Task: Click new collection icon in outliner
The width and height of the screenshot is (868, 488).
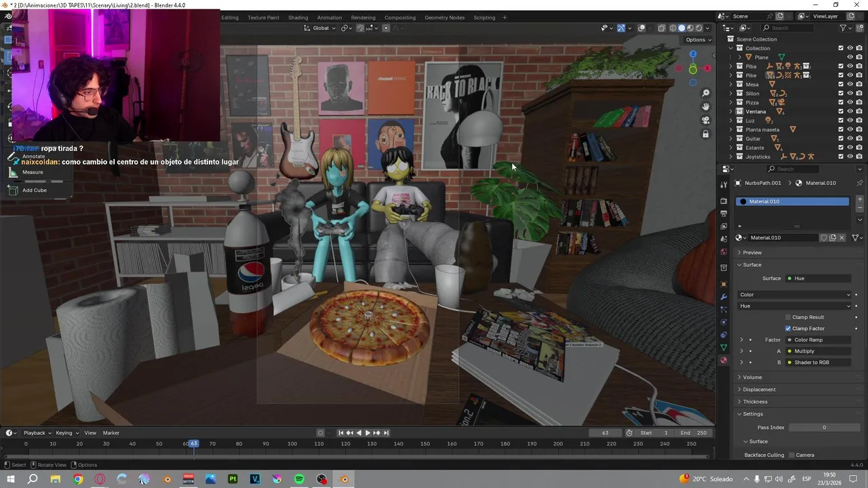Action: pyautogui.click(x=860, y=28)
